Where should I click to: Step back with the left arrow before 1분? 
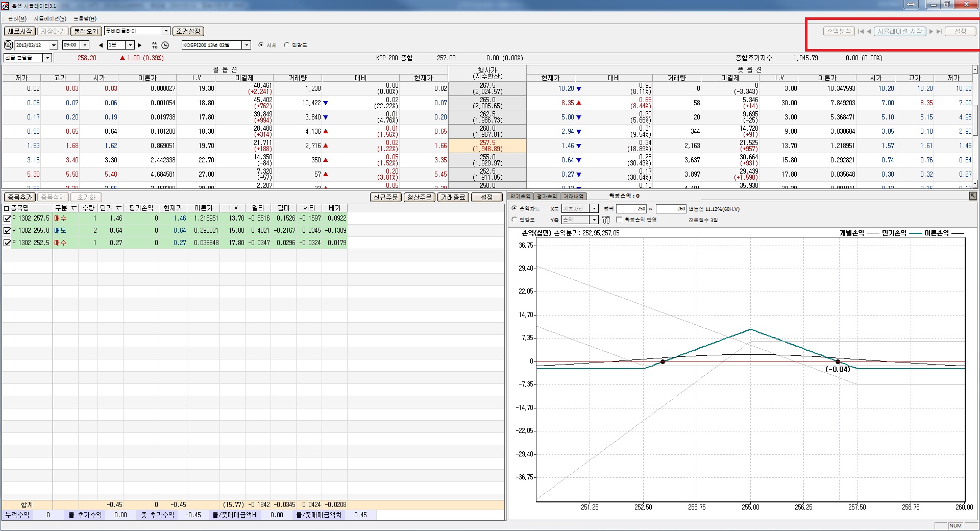pyautogui.click(x=101, y=45)
